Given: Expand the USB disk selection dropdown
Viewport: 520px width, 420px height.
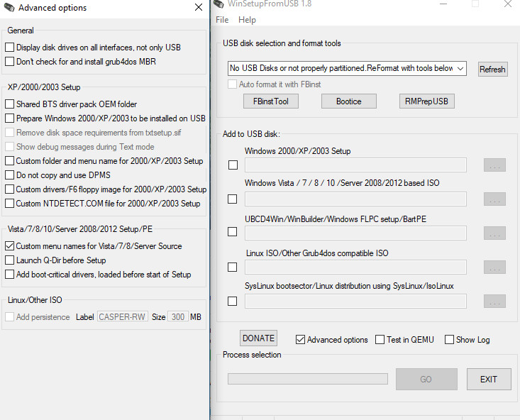Looking at the screenshot, I should 460,68.
